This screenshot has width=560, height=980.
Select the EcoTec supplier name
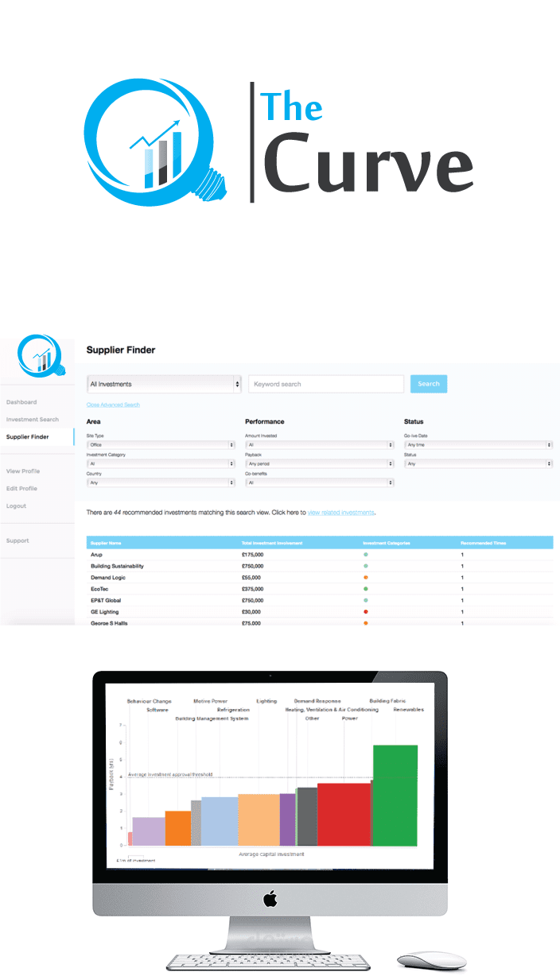(99, 589)
